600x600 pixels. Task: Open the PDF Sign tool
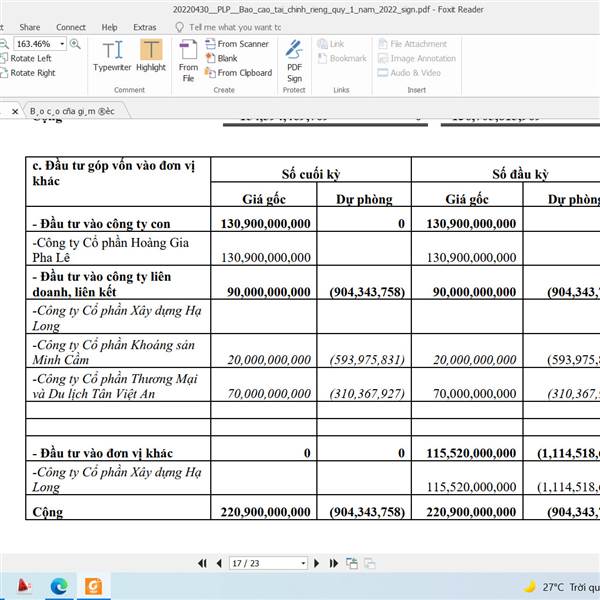tap(294, 61)
